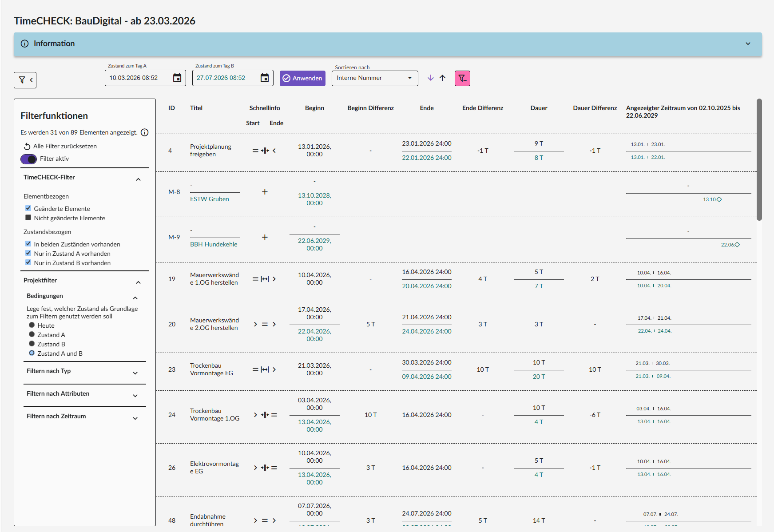Sort descending with the down arrow
This screenshot has height=532, width=774.
(430, 78)
